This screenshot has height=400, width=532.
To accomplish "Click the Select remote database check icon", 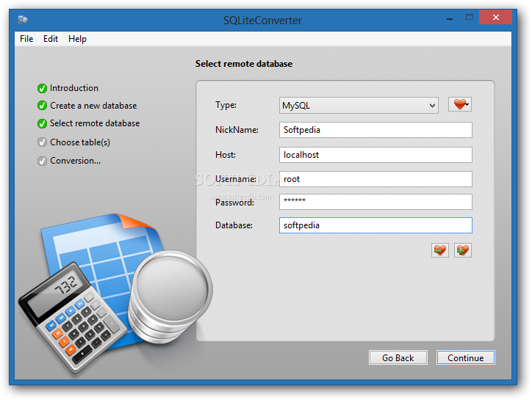I will tap(42, 124).
